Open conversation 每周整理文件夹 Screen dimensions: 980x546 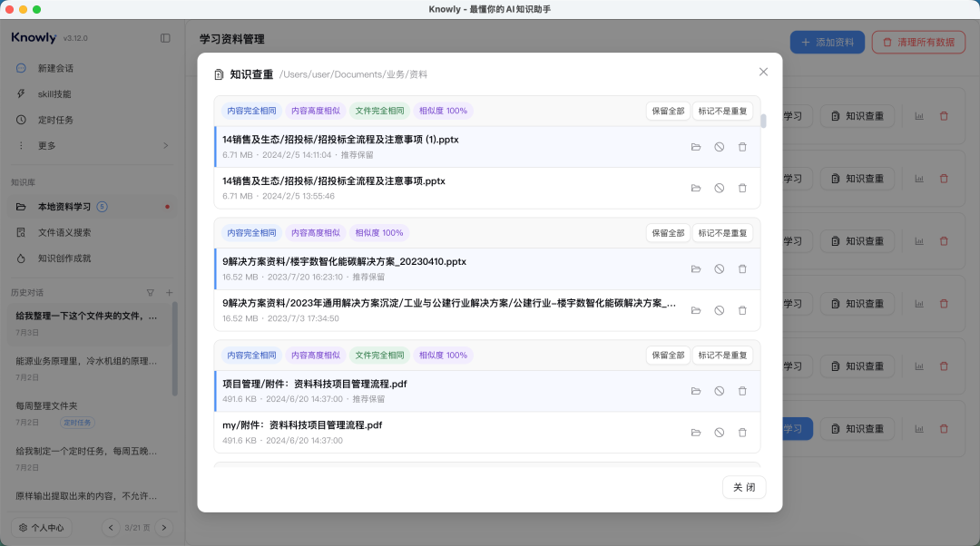[x=90, y=414]
